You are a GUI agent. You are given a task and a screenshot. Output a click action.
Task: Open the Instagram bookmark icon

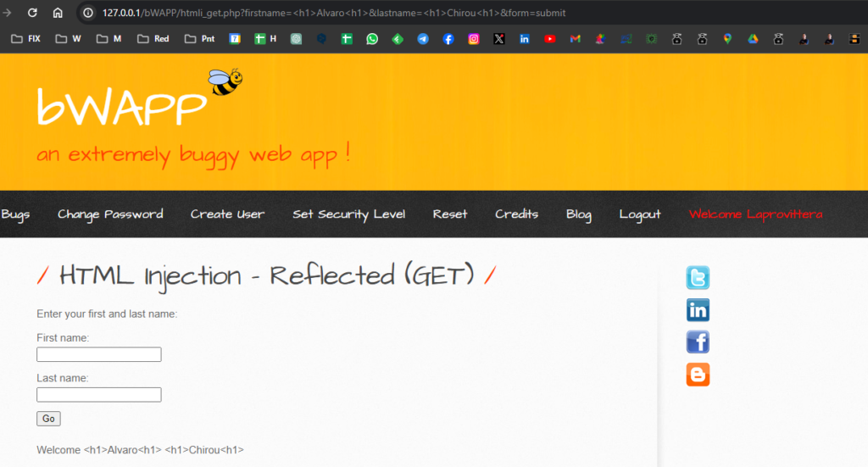click(474, 39)
